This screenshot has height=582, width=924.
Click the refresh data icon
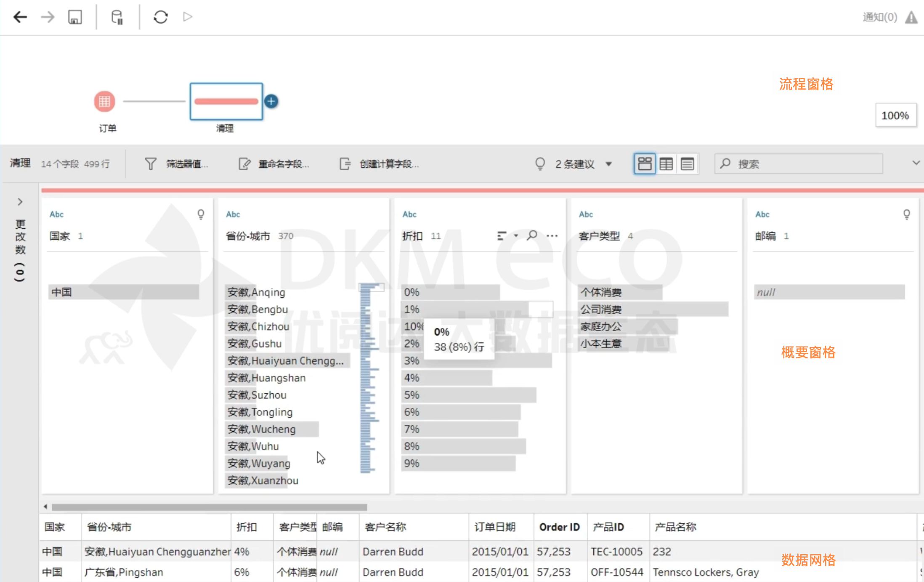160,17
